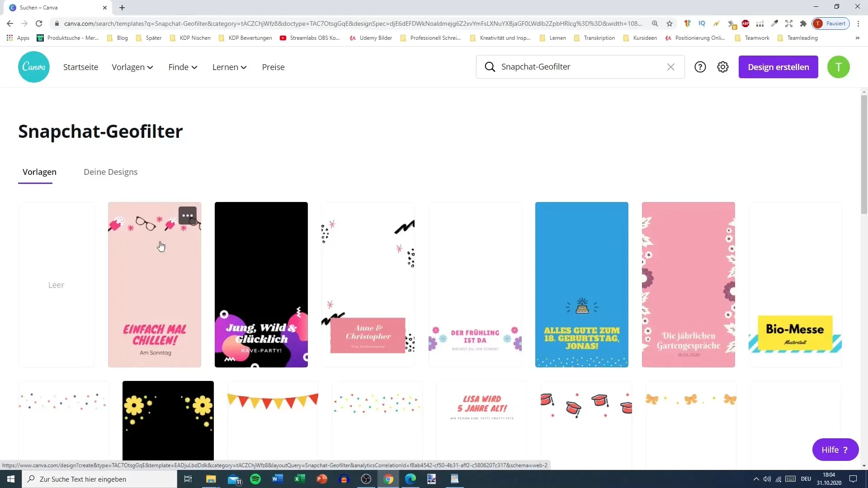
Task: Go back with the browser back arrow
Action: [x=10, y=23]
